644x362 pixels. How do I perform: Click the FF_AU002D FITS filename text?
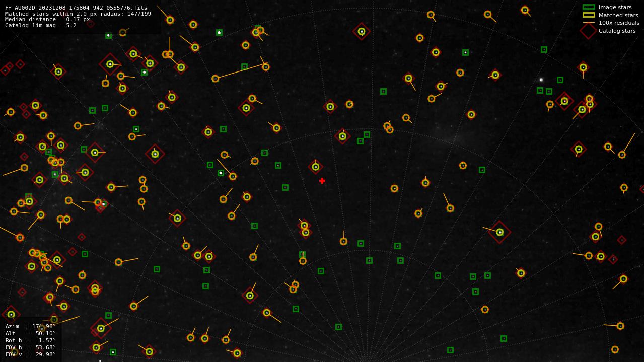pyautogui.click(x=76, y=8)
